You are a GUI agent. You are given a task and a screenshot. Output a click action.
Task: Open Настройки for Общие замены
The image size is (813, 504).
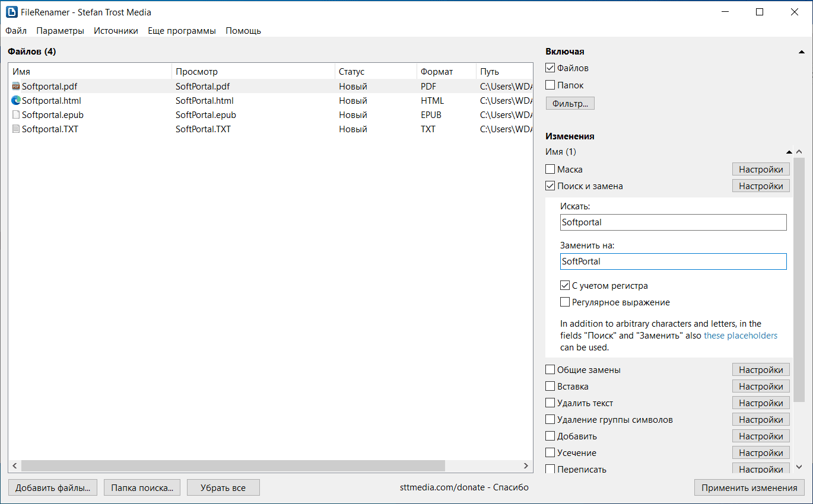761,370
